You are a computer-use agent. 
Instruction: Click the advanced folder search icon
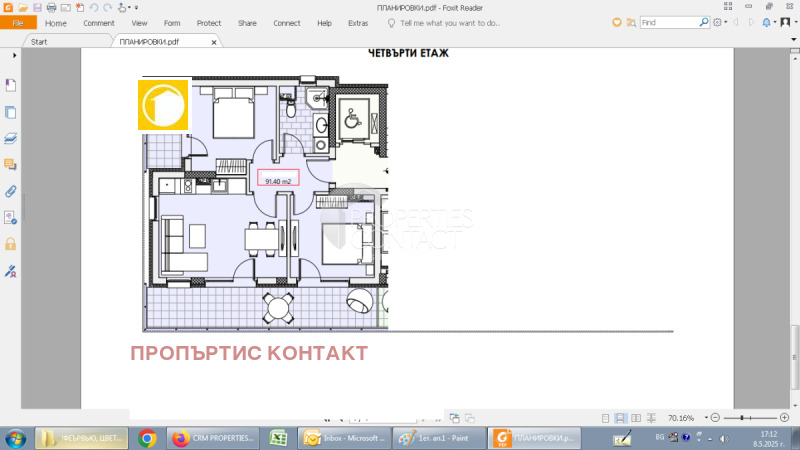click(631, 22)
